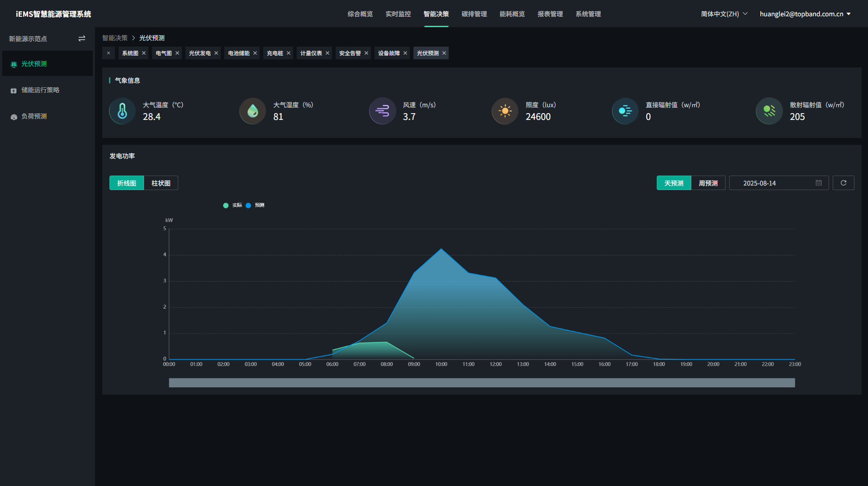868x486 pixels.
Task: Select 天预测 daily forecast
Action: 674,183
